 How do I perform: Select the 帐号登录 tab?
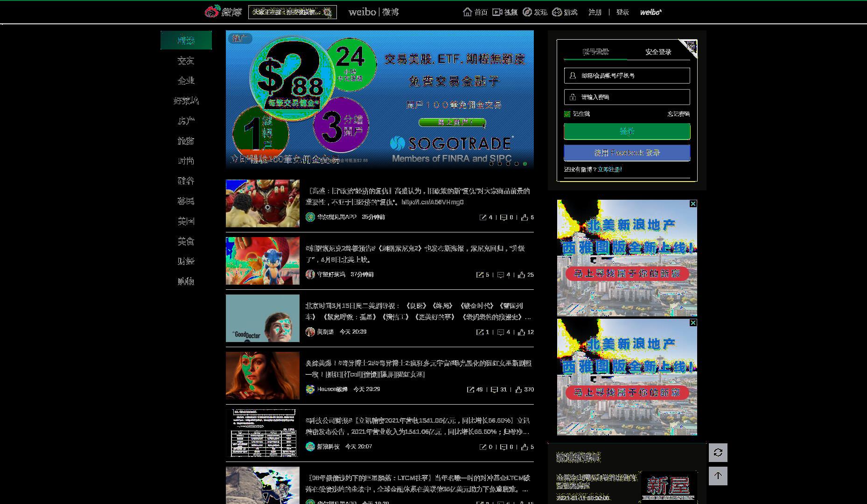pyautogui.click(x=595, y=52)
